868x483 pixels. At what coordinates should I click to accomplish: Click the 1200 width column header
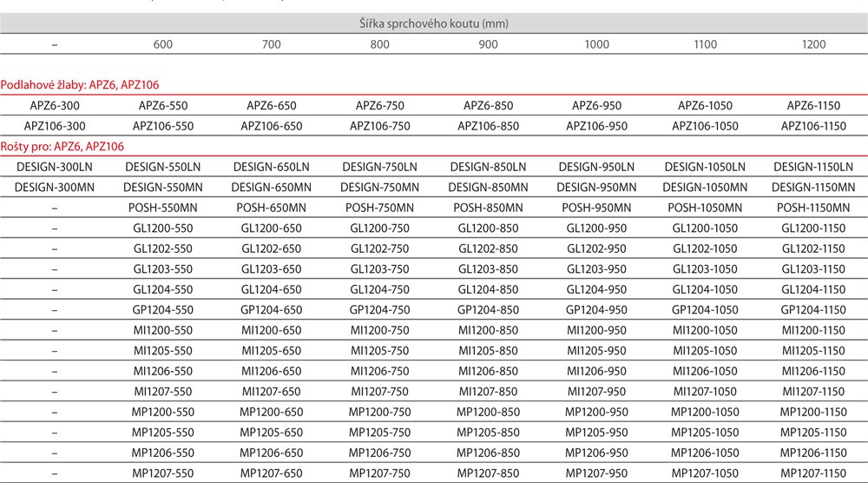813,44
